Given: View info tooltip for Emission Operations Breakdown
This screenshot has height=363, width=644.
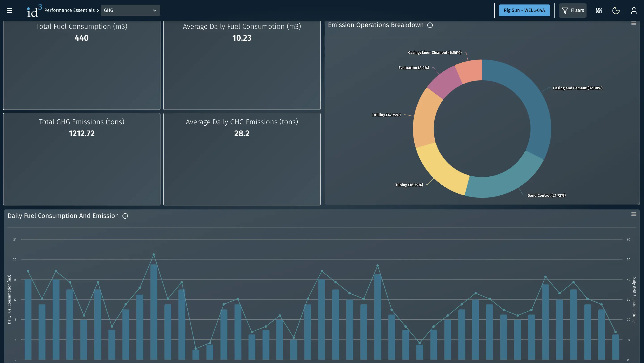Looking at the screenshot, I should click(430, 25).
